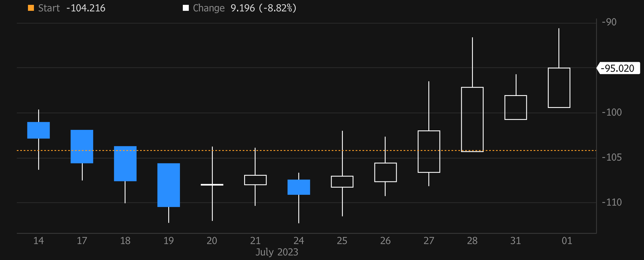Image resolution: width=644 pixels, height=260 pixels.
Task: Click the white Change legend swatch
Action: pyautogui.click(x=186, y=8)
